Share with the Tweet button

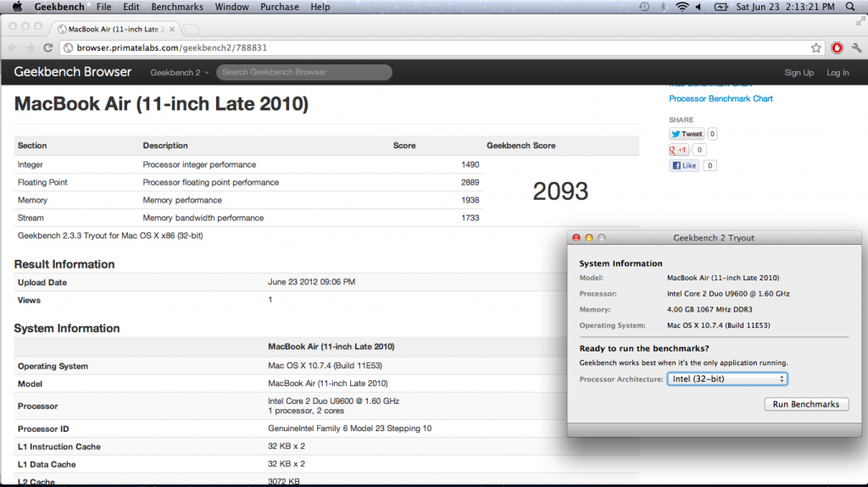pyautogui.click(x=687, y=134)
